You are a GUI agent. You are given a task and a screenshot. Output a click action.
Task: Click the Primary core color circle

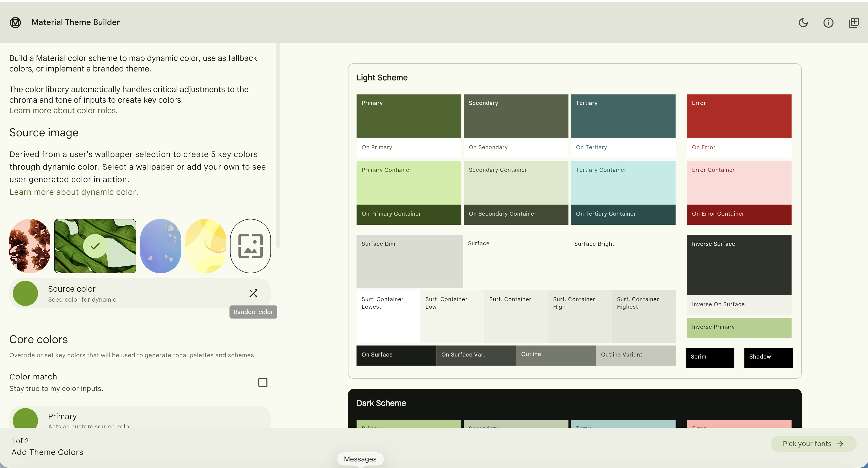point(25,418)
